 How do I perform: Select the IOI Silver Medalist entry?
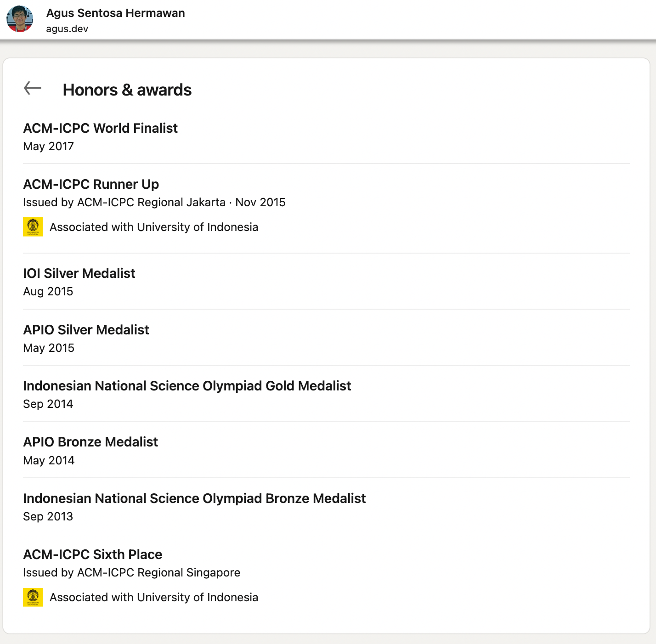[79, 273]
